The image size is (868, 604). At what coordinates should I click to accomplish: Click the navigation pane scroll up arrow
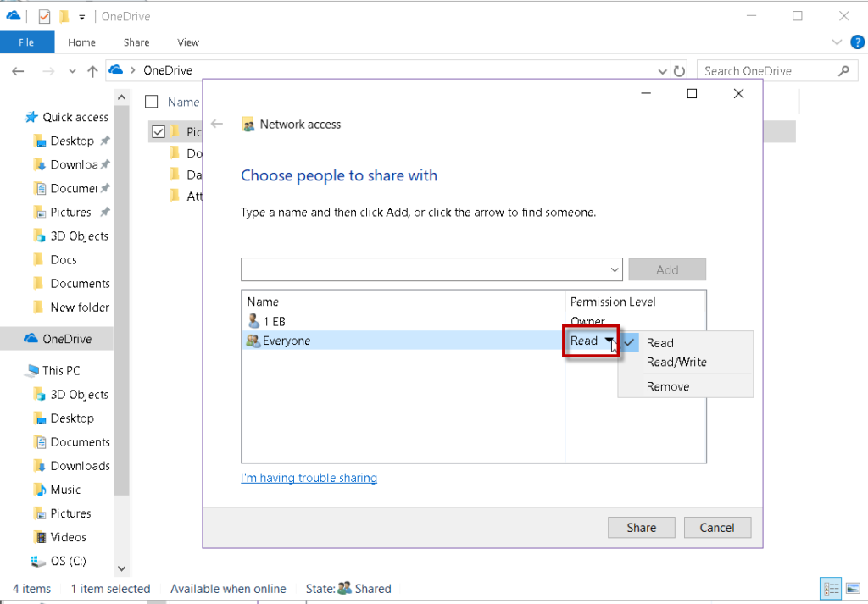122,98
